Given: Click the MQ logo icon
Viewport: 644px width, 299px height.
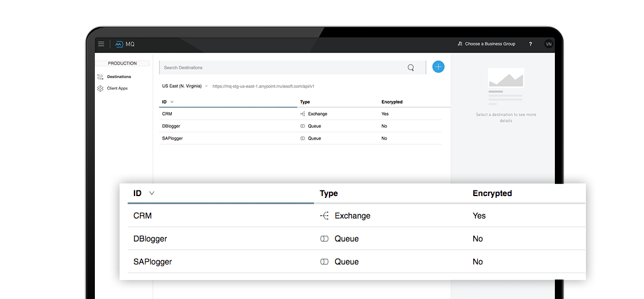Looking at the screenshot, I should [x=119, y=44].
